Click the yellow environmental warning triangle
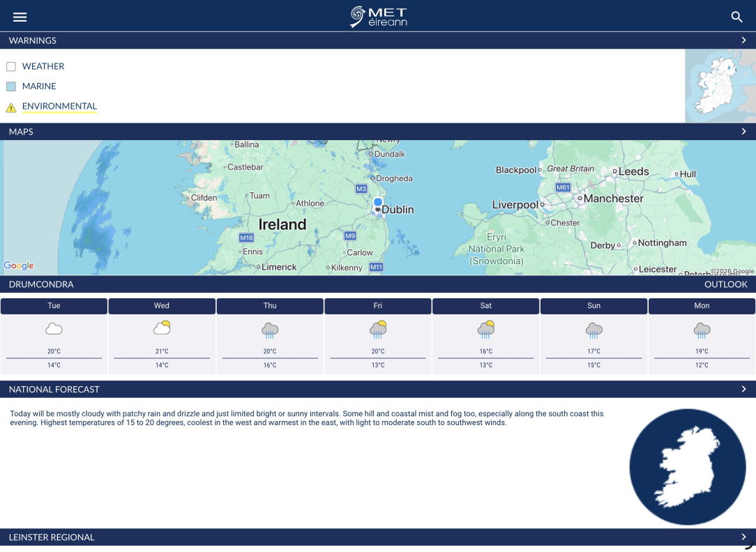The image size is (756, 552). [11, 107]
